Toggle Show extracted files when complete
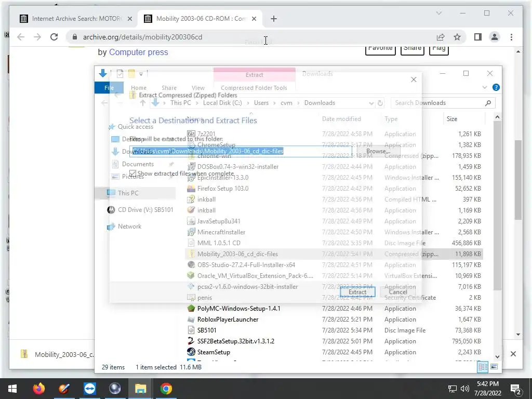This screenshot has height=399, width=532. coord(133,174)
